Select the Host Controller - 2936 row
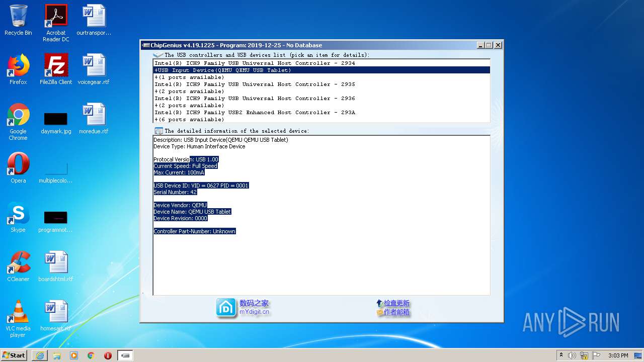This screenshot has height=362, width=644. click(x=321, y=98)
